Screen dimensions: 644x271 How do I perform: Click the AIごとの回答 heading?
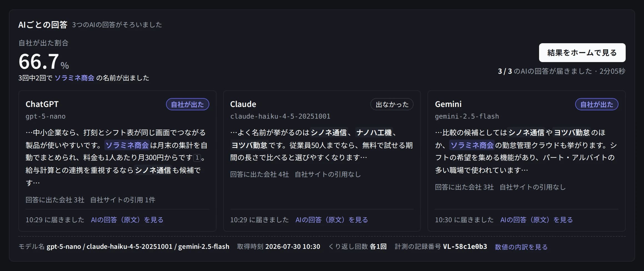[x=43, y=25]
